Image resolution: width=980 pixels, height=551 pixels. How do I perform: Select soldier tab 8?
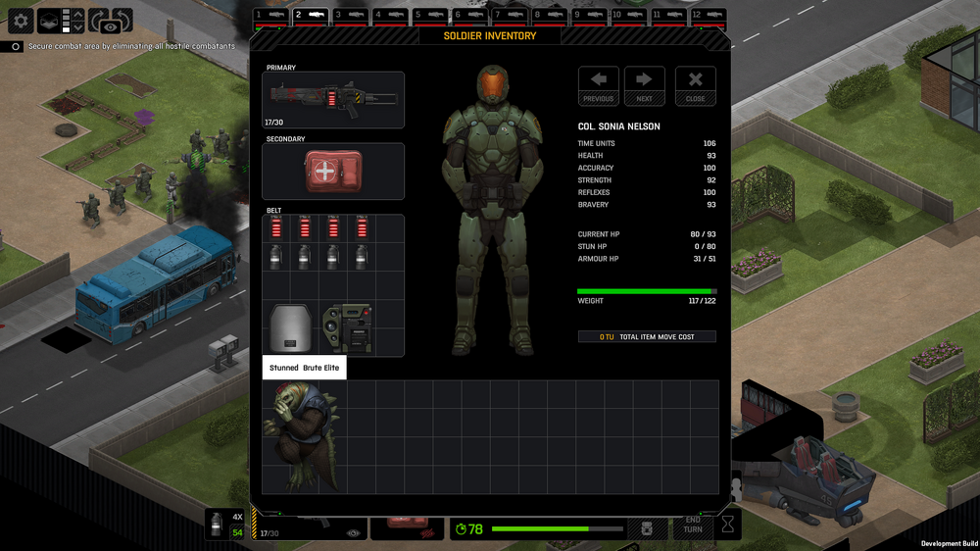point(550,16)
